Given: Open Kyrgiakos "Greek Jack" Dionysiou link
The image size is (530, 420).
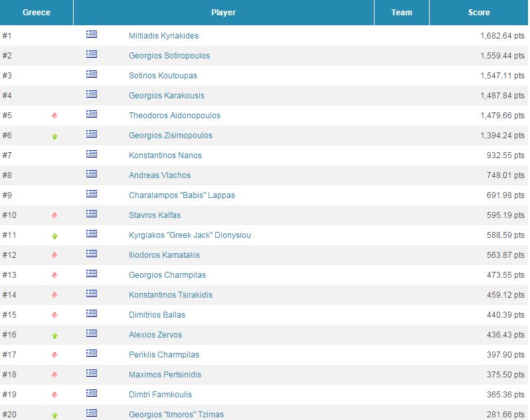Looking at the screenshot, I should click(190, 235).
